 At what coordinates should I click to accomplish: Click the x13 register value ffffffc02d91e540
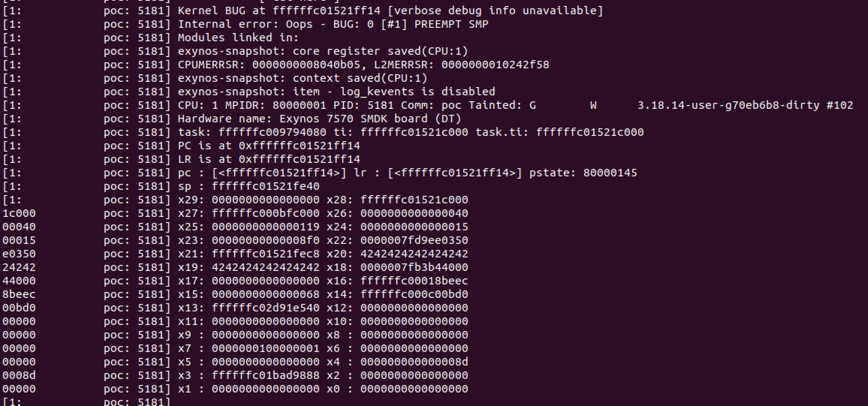tap(265, 308)
